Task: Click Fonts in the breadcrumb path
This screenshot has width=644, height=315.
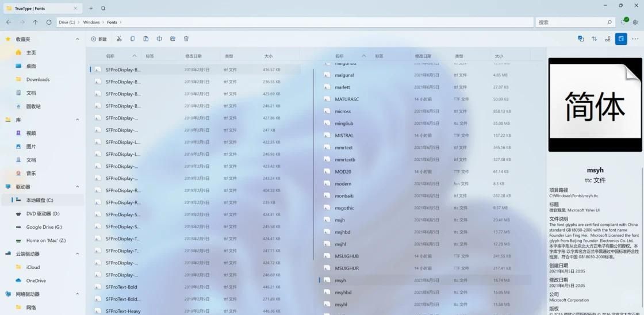Action: coord(112,22)
